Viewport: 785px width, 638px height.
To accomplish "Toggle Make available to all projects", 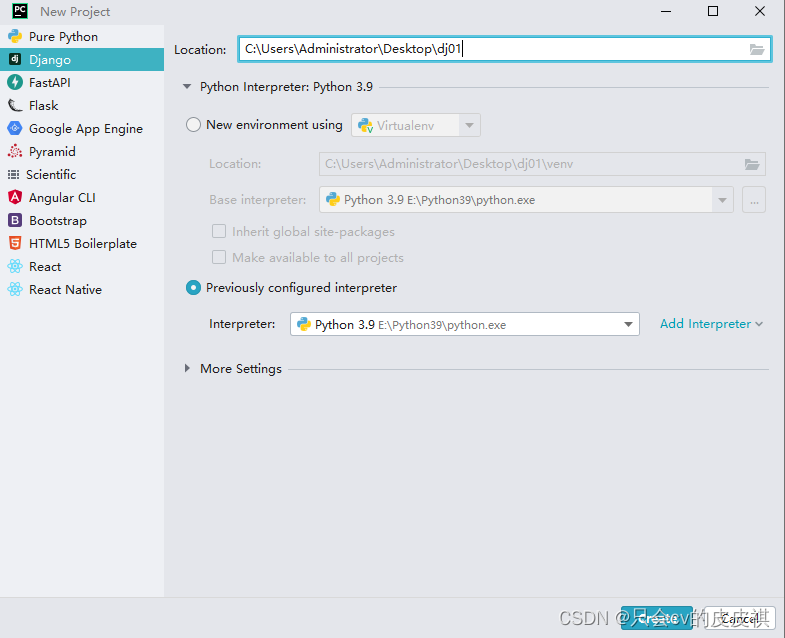I will click(219, 257).
